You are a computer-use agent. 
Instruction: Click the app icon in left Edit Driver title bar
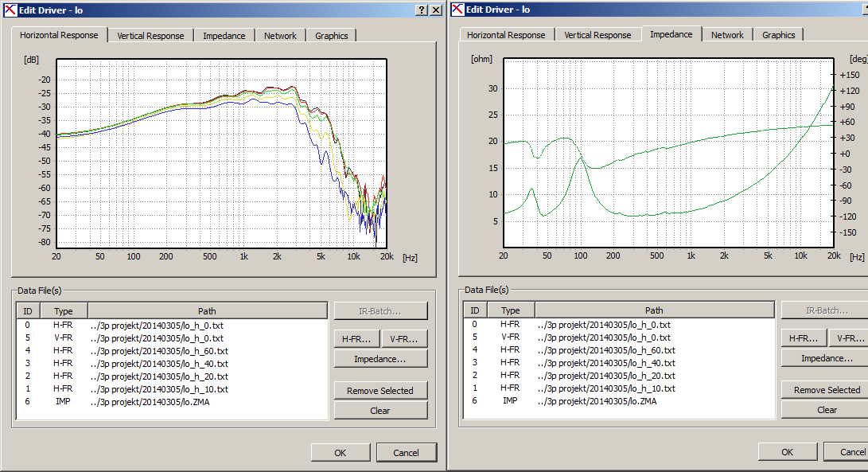point(10,10)
